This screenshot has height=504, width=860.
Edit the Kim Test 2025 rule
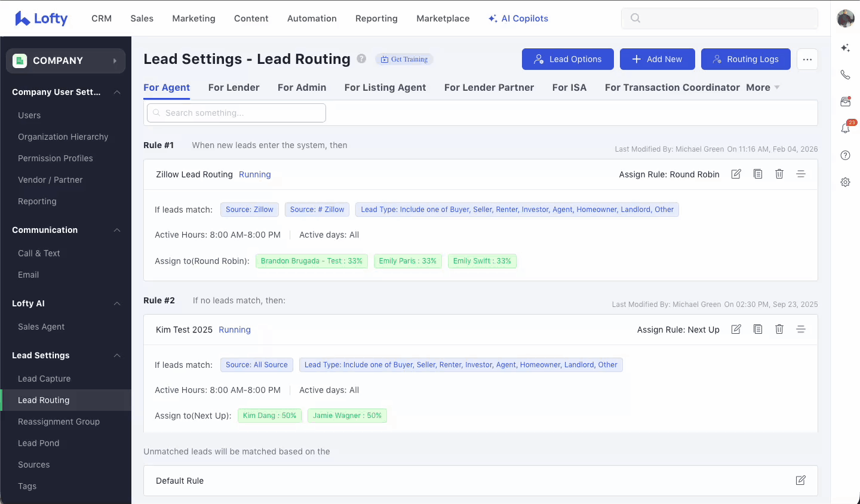pos(736,329)
